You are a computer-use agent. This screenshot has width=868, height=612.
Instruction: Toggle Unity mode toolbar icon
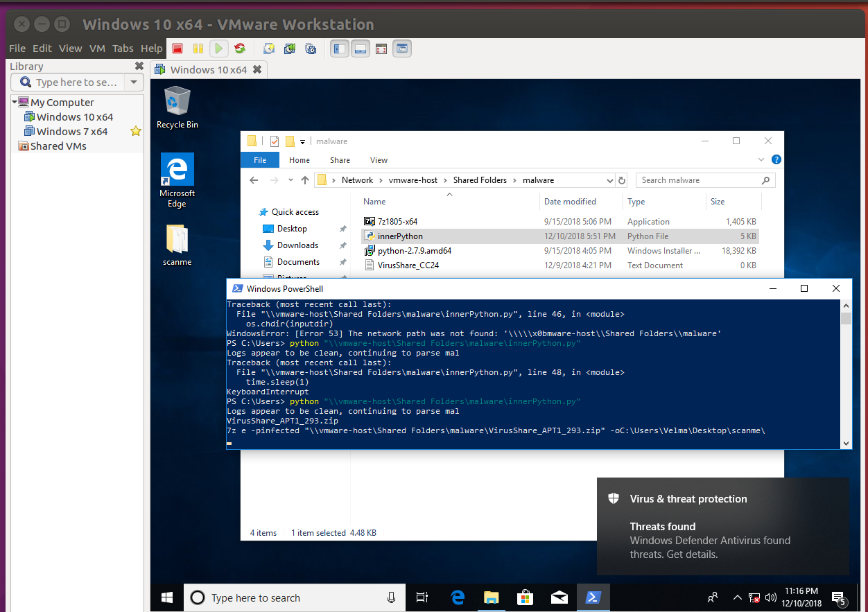[402, 49]
